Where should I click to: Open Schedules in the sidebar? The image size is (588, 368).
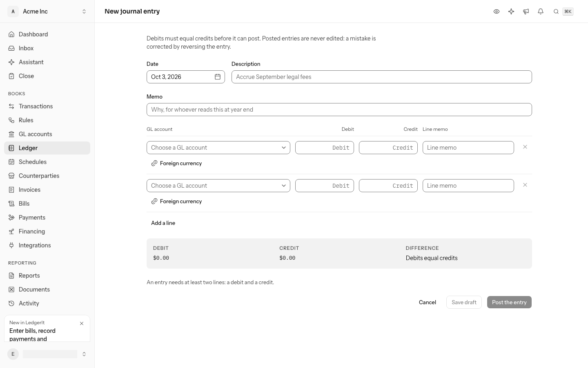pos(47,162)
